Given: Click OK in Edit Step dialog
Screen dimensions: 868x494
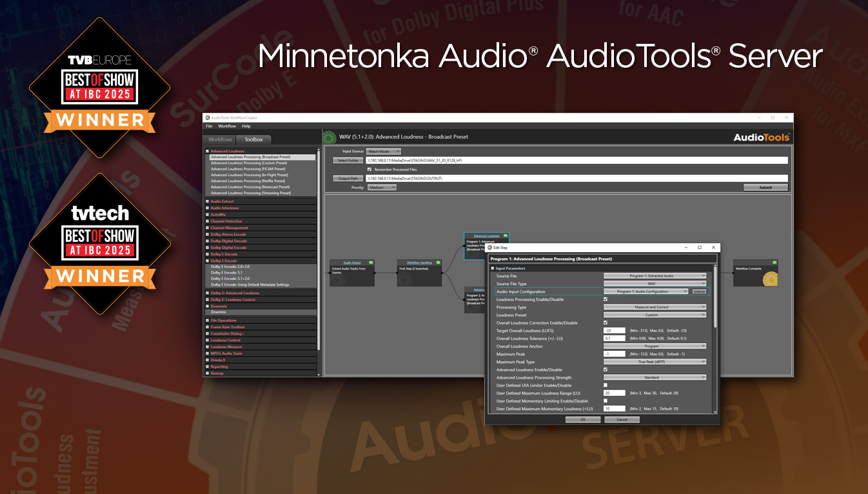Looking at the screenshot, I should click(x=583, y=419).
